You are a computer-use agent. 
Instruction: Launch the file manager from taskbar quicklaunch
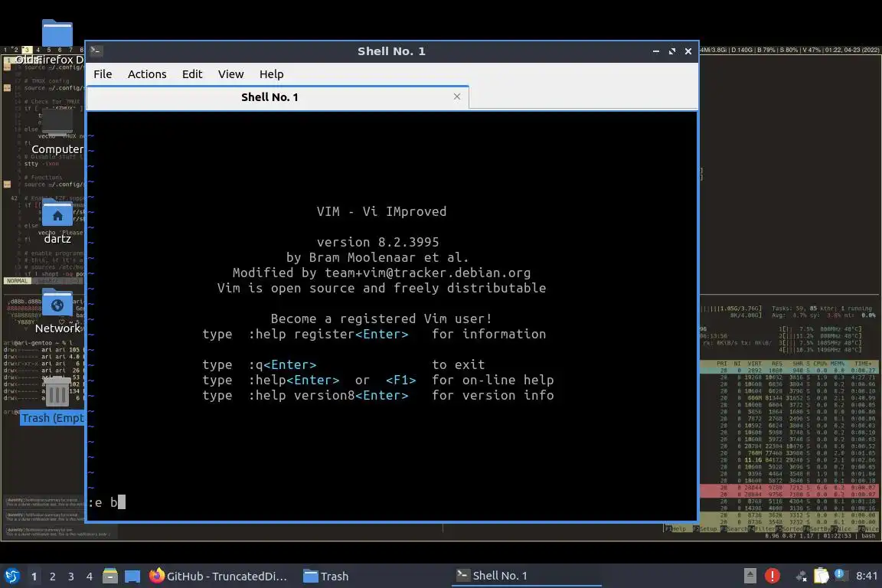click(110, 576)
